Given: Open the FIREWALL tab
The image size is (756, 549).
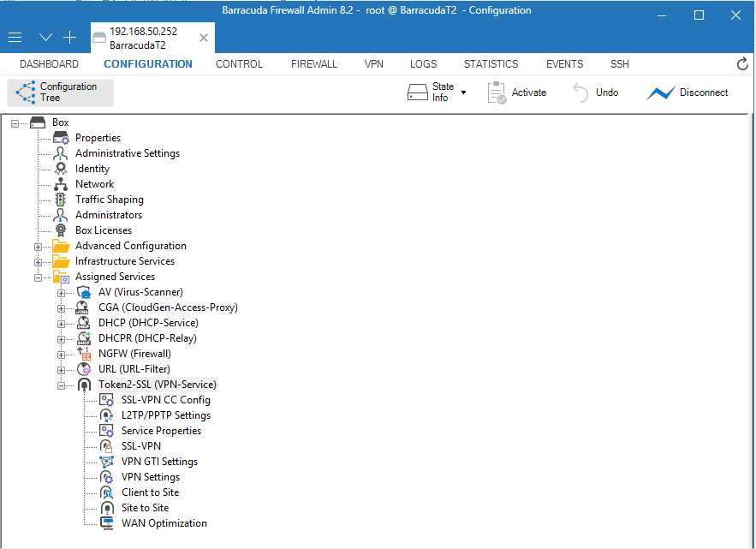Looking at the screenshot, I should (x=314, y=64).
